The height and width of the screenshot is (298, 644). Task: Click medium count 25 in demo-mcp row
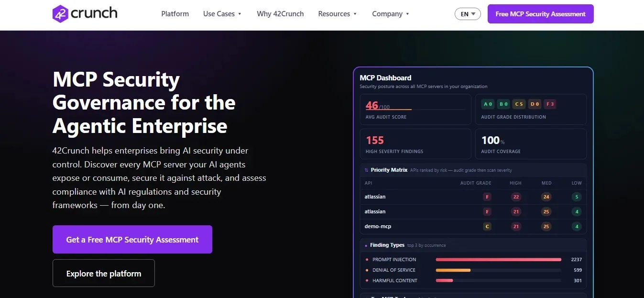tap(546, 226)
